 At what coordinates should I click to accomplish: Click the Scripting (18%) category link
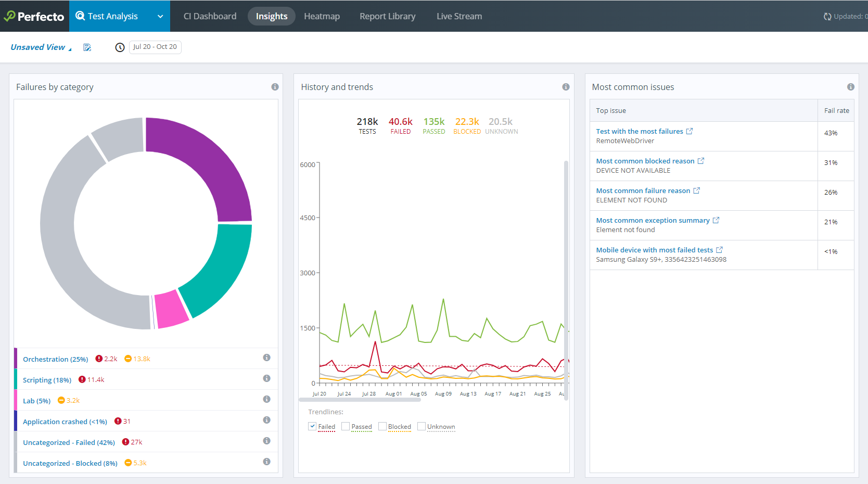(47, 380)
